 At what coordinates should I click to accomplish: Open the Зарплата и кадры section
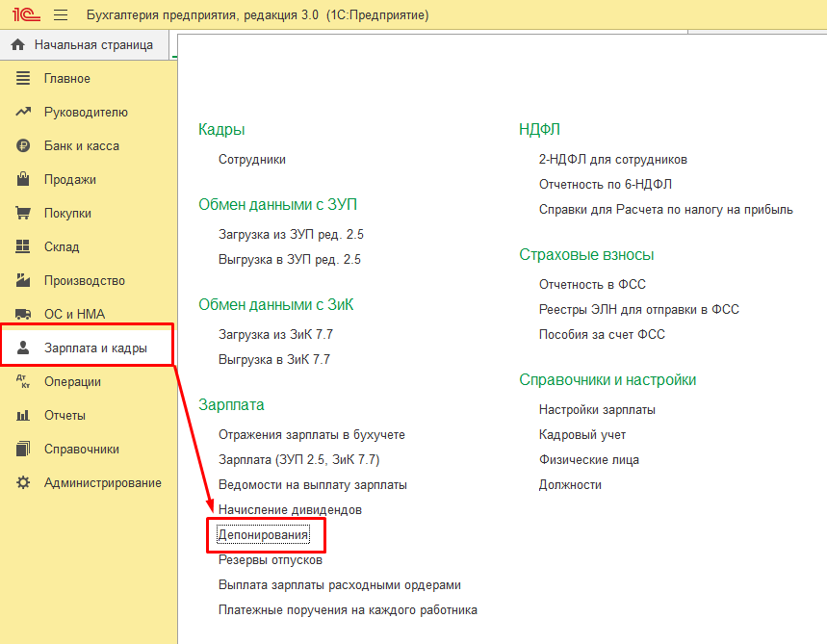(x=94, y=348)
